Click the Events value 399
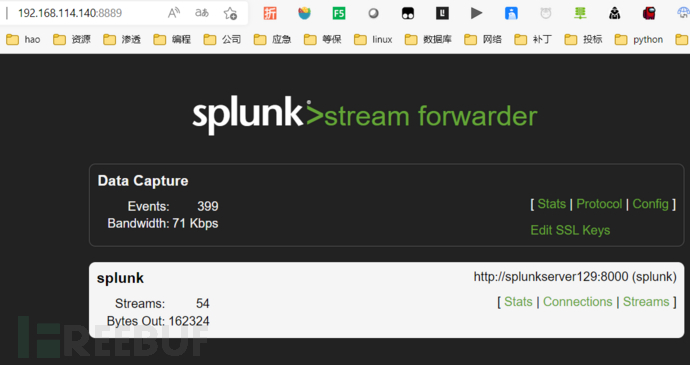Screen dimensions: 690x365 [x=208, y=206]
